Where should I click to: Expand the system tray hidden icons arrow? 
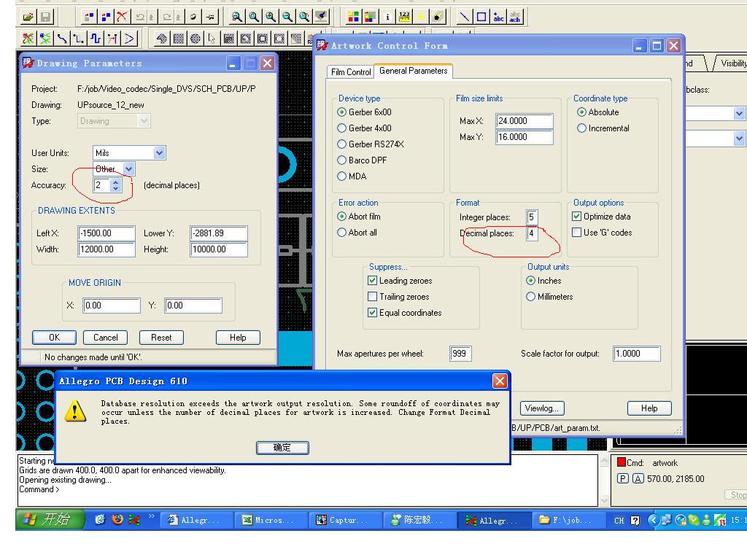(654, 520)
